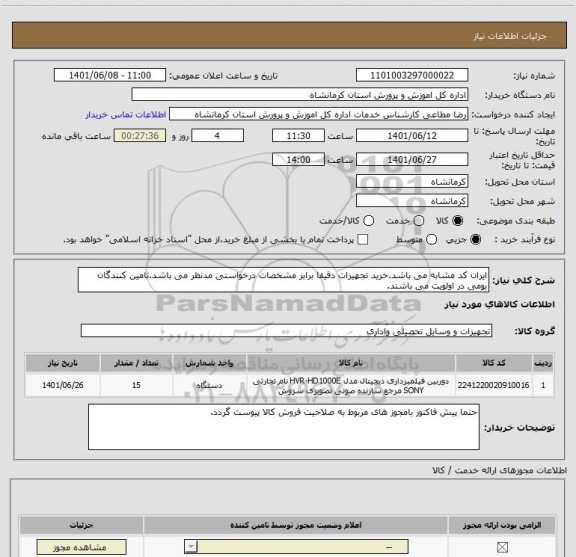Open the اطلاعات تماس خریدار link
The height and width of the screenshot is (557, 576).
tap(126, 115)
